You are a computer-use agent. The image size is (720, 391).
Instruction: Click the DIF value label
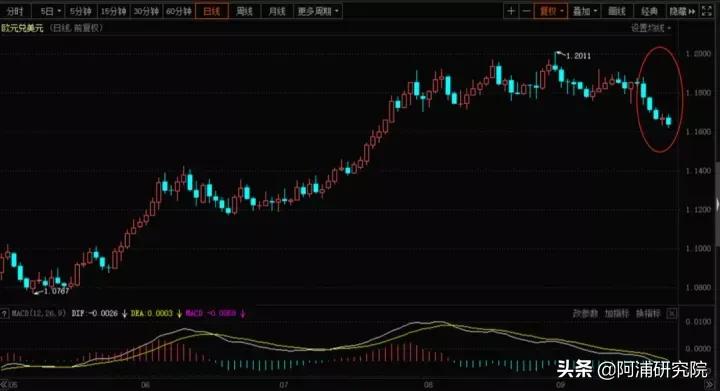95,313
